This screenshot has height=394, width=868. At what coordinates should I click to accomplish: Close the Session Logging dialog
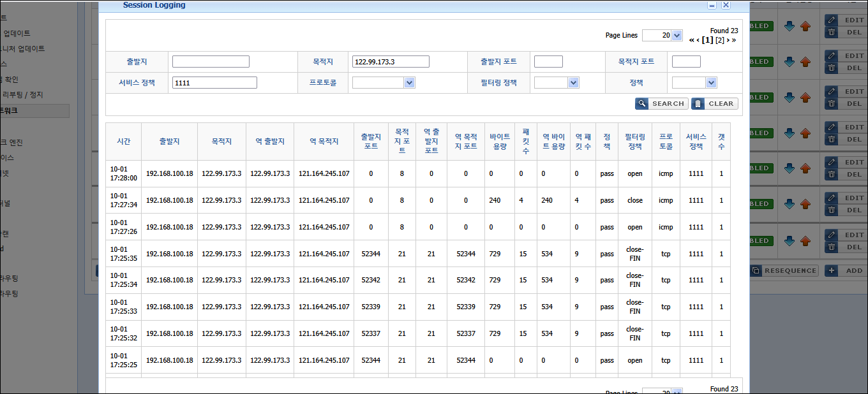point(726,5)
